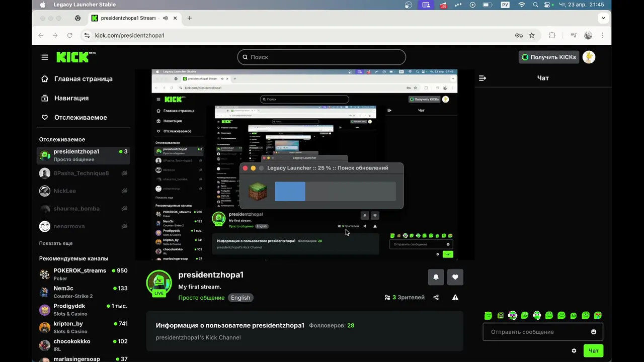Viewport: 644px width, 362px height.
Task: Open the NickLee channel
Action: (84, 191)
